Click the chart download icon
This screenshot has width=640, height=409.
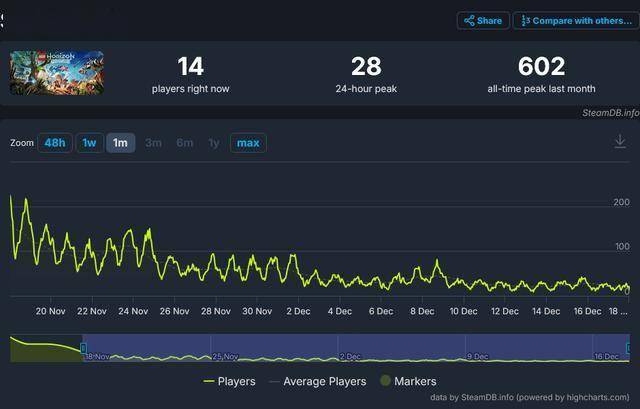619,142
